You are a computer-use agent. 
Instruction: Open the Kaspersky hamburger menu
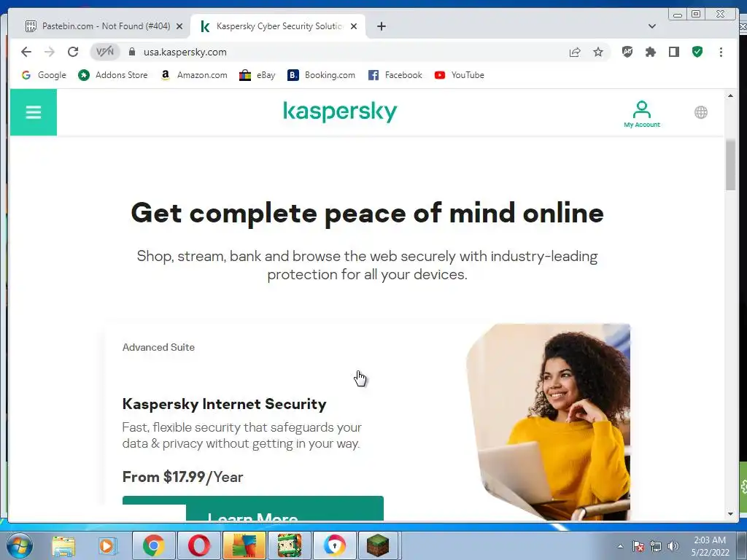pos(34,112)
